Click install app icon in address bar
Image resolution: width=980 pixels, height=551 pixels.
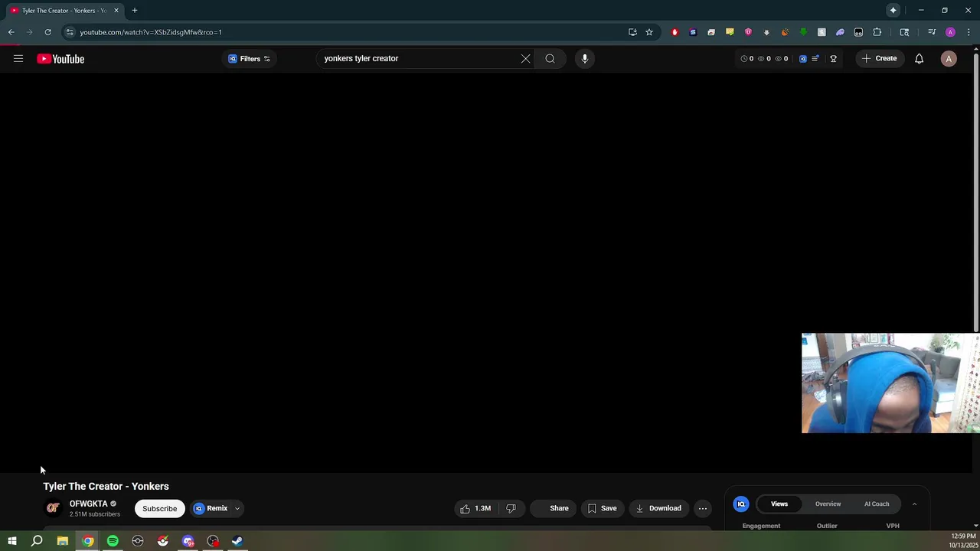pyautogui.click(x=632, y=32)
